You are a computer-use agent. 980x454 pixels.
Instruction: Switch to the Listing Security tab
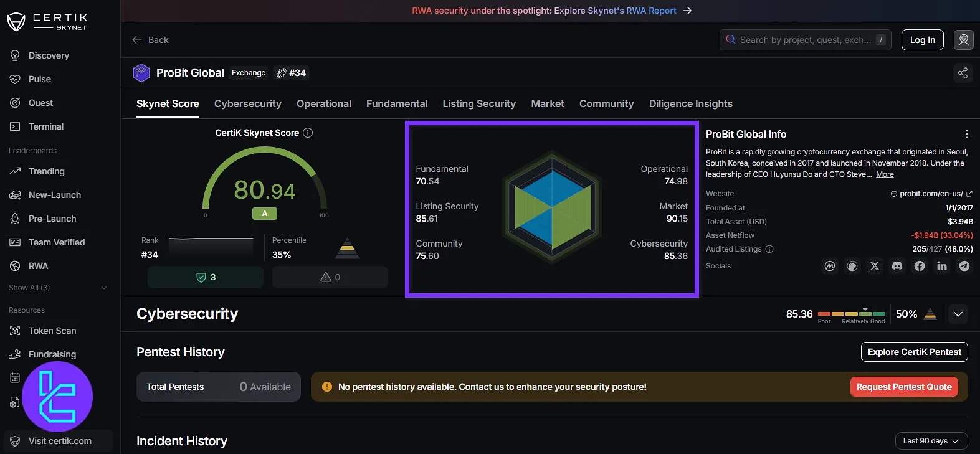[x=479, y=104]
